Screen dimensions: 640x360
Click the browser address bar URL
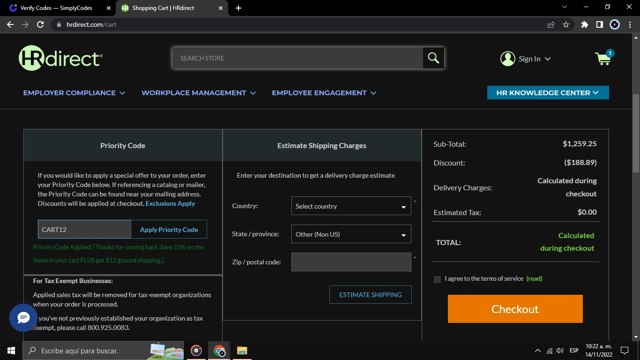click(x=91, y=24)
